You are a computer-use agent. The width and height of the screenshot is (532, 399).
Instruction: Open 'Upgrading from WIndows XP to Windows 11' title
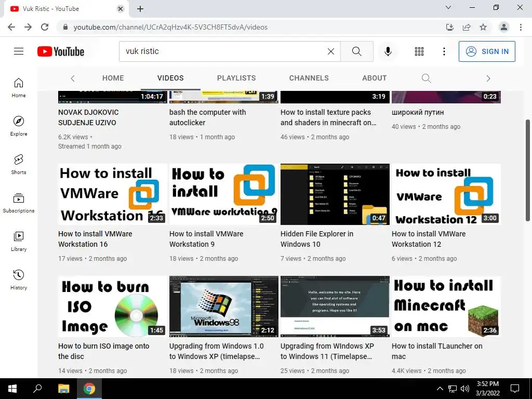(327, 351)
